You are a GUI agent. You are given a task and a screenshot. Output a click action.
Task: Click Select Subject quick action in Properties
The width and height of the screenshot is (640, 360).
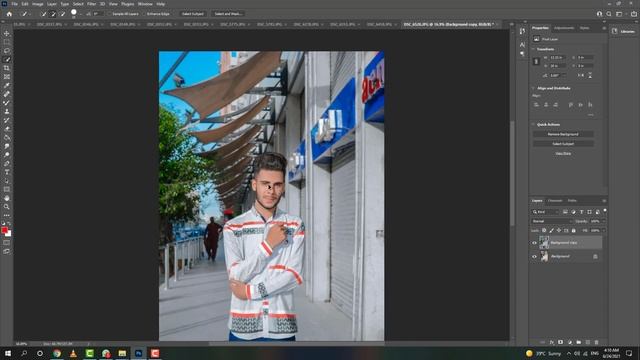tap(563, 144)
